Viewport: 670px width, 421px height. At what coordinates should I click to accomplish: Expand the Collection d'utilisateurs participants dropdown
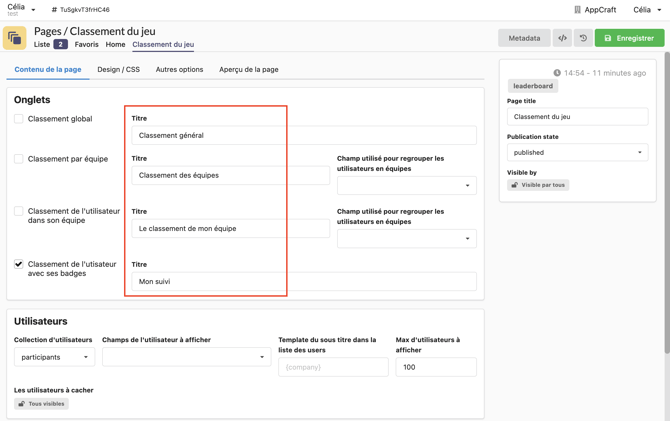[x=55, y=357]
